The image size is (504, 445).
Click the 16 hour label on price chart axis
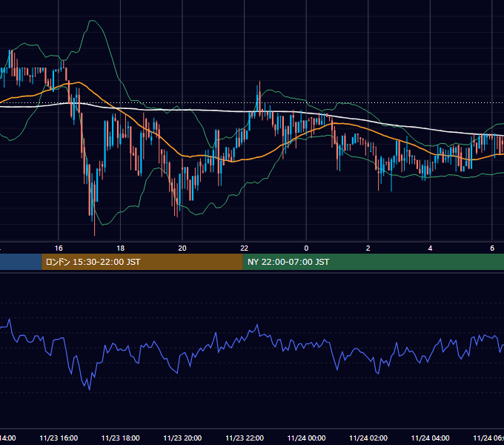[x=59, y=248]
